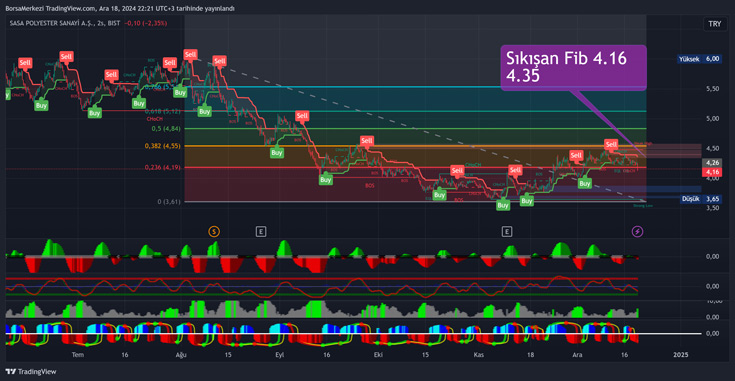Click the Eki date on time axis
This screenshot has height=381, width=735.
click(x=378, y=355)
